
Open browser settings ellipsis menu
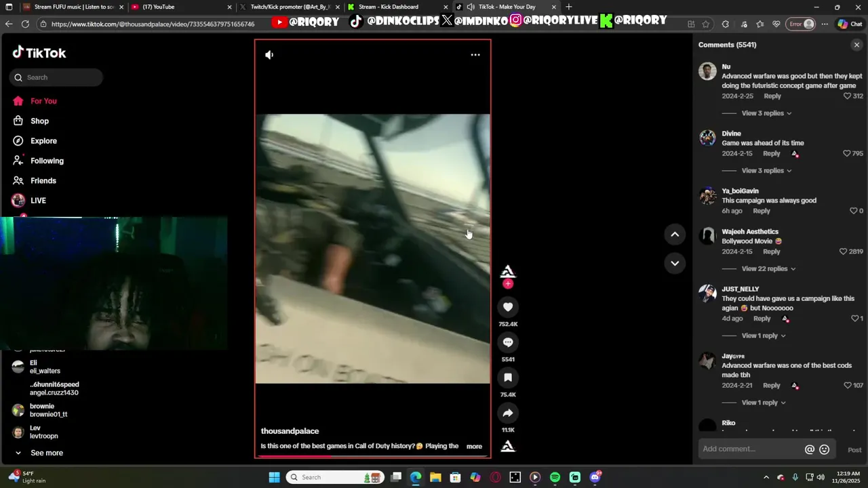tap(825, 24)
